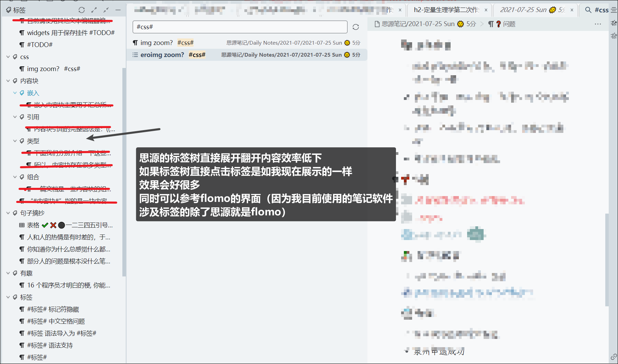Open the tab list menu icon

click(614, 10)
